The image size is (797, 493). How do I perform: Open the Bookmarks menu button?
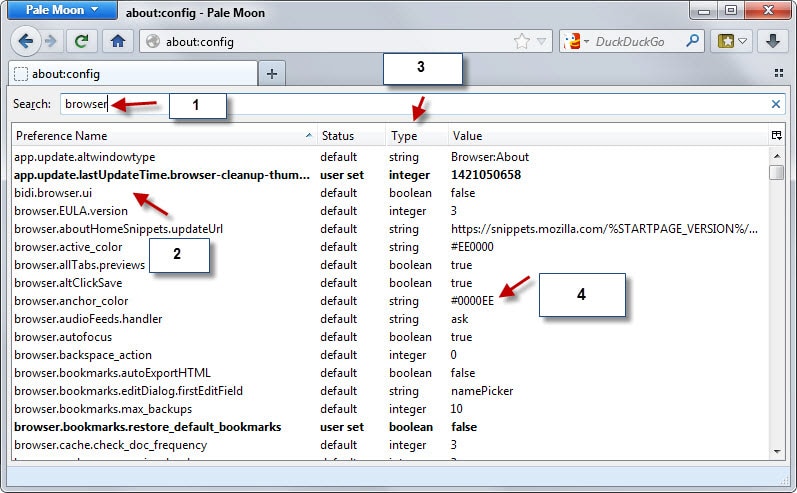[x=732, y=41]
